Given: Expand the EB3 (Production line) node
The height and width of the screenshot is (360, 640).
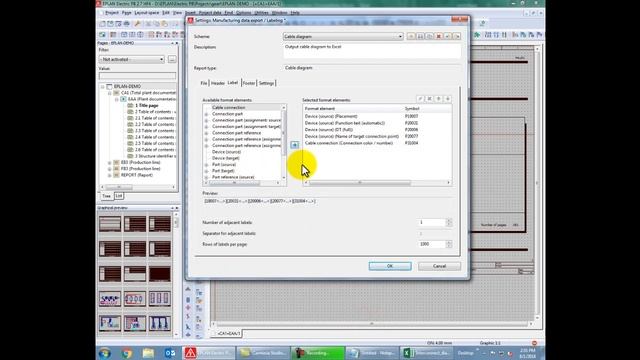Looking at the screenshot, I should pyautogui.click(x=109, y=162).
